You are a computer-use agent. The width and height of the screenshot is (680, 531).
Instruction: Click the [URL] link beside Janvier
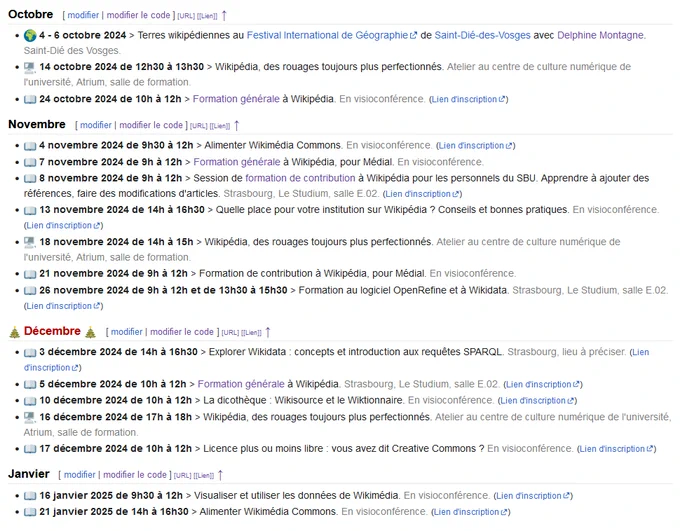[183, 476]
